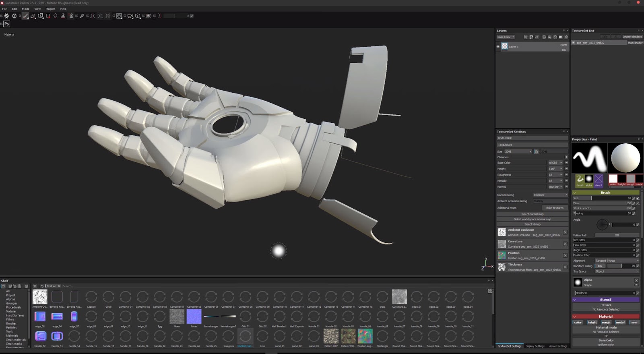The image size is (644, 354).
Task: Add a fill layer in Layers panel
Action: (549, 37)
